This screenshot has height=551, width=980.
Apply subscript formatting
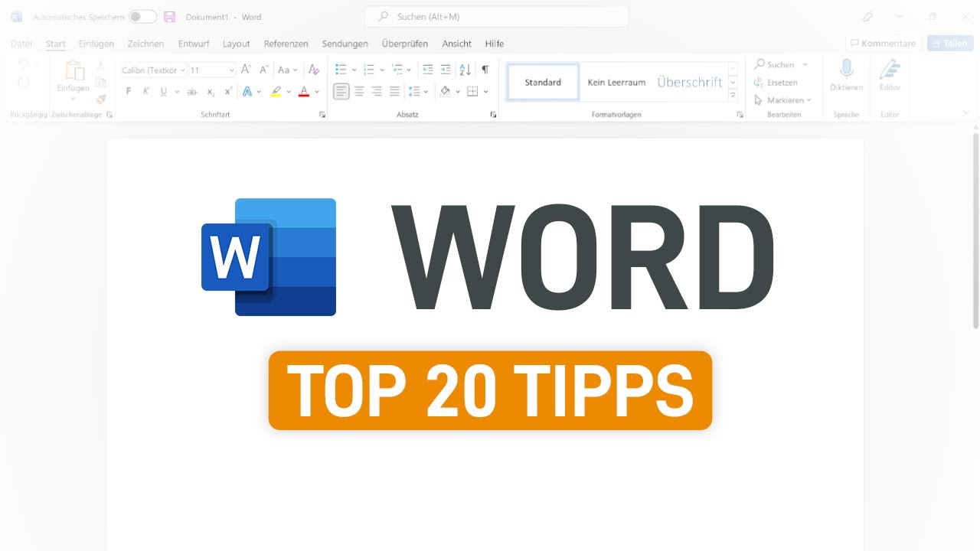[x=211, y=92]
